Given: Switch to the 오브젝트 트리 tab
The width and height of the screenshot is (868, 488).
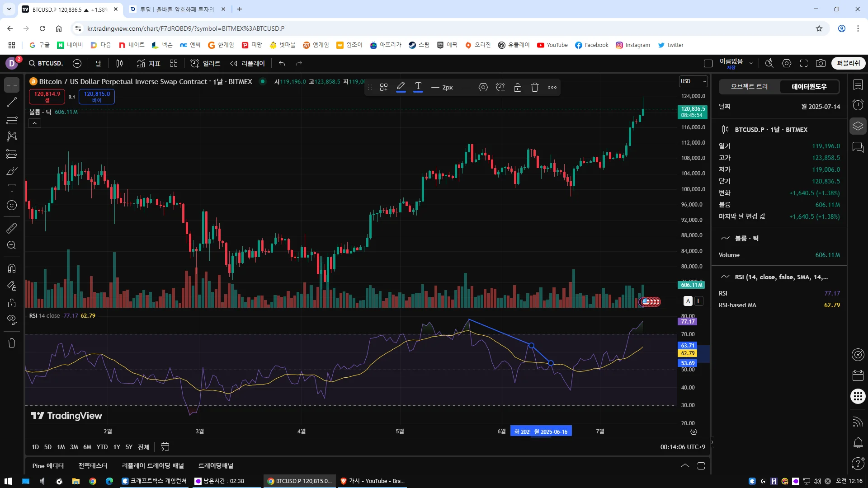Looking at the screenshot, I should (x=749, y=86).
